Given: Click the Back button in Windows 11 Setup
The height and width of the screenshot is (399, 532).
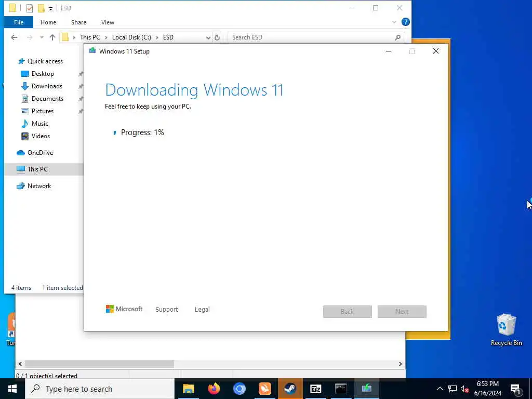Looking at the screenshot, I should 348,312.
